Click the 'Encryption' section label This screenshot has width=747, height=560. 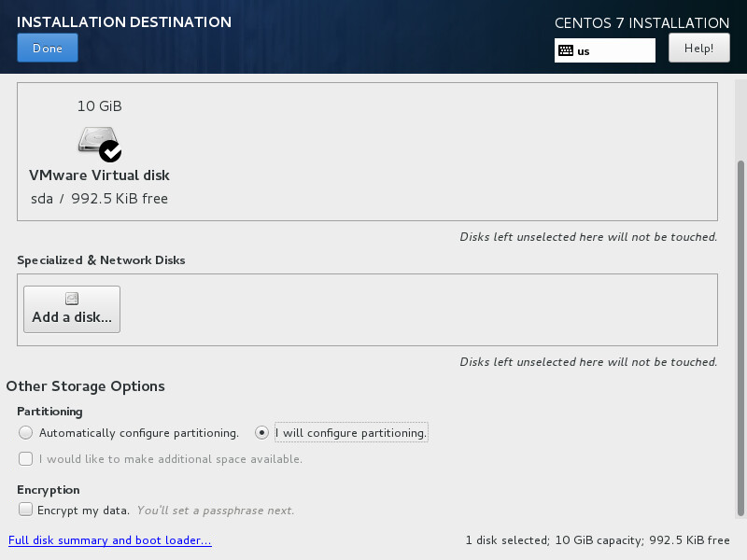49,490
